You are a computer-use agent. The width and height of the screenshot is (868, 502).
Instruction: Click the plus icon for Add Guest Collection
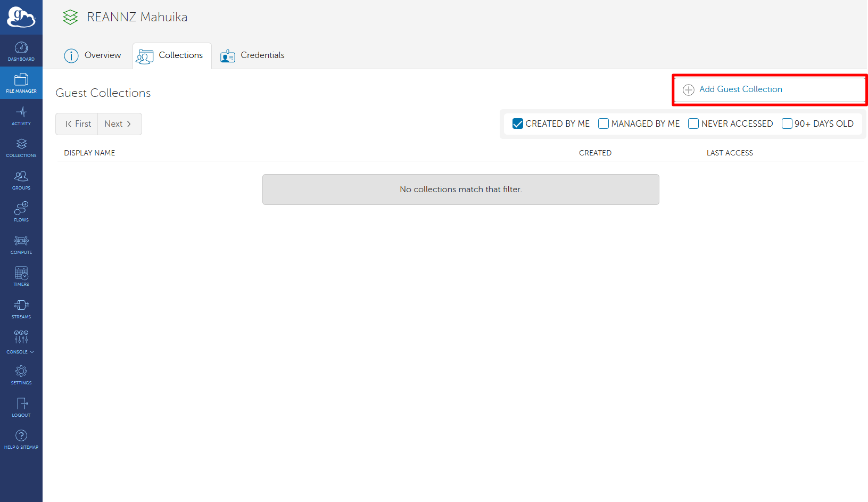coord(689,90)
